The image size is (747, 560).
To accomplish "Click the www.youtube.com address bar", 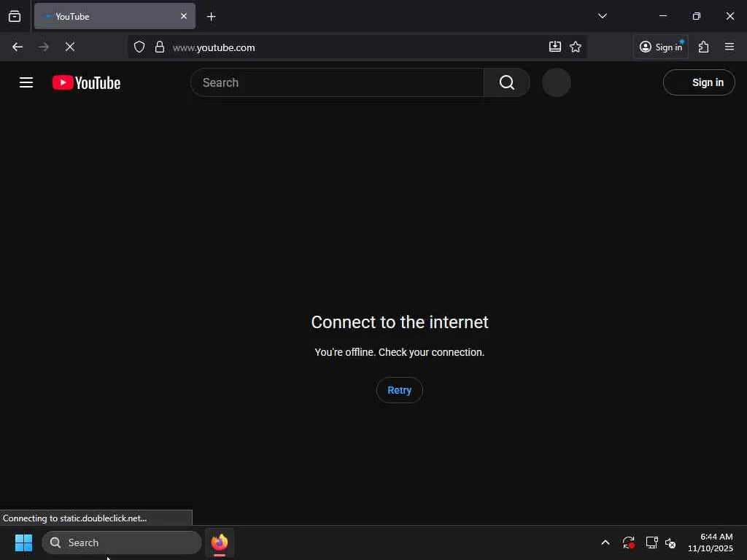I will pos(357,47).
